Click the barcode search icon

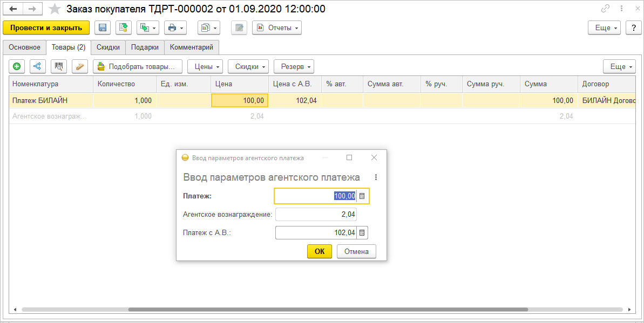[59, 66]
